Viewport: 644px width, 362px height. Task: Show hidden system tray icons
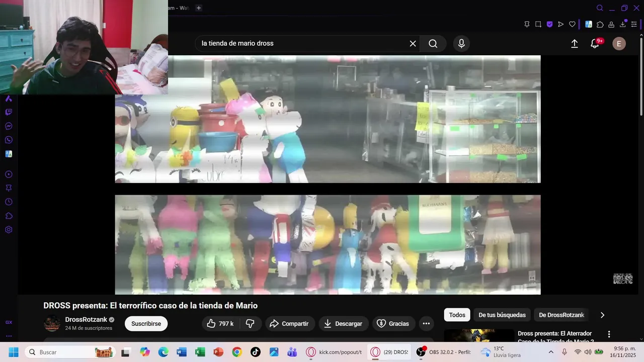click(x=551, y=352)
